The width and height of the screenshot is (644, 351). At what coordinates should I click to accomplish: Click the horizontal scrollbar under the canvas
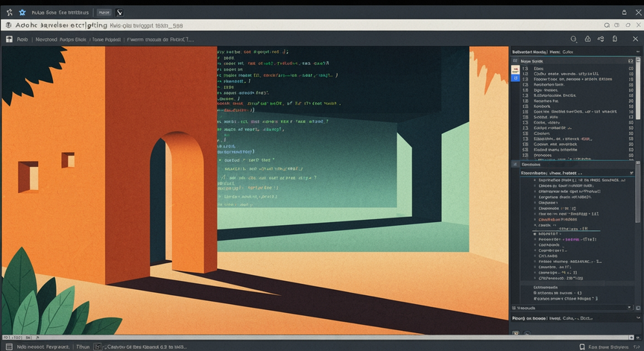click(x=316, y=338)
